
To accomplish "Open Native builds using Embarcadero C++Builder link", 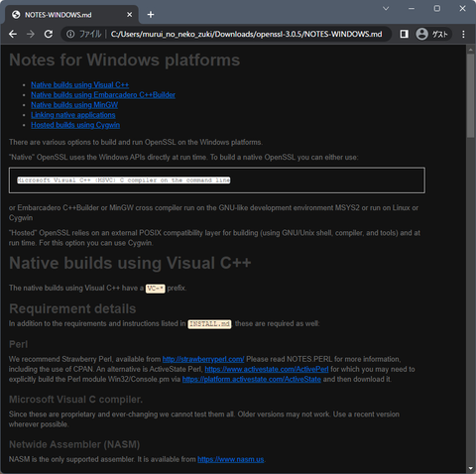I will click(103, 95).
